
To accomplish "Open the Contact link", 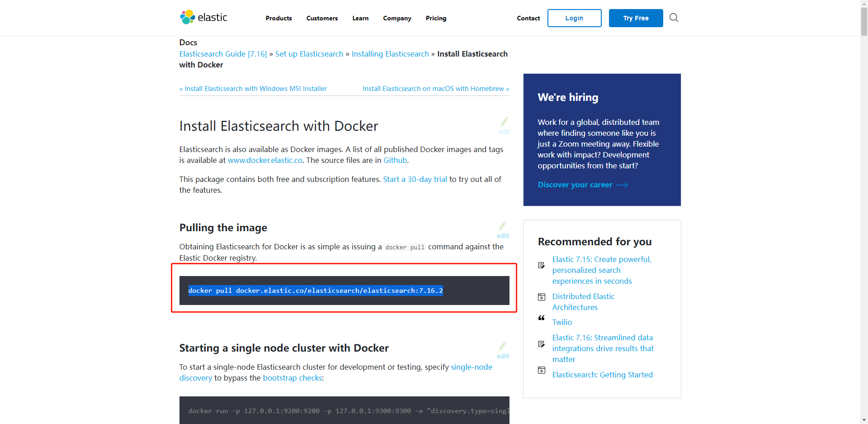I will point(528,18).
